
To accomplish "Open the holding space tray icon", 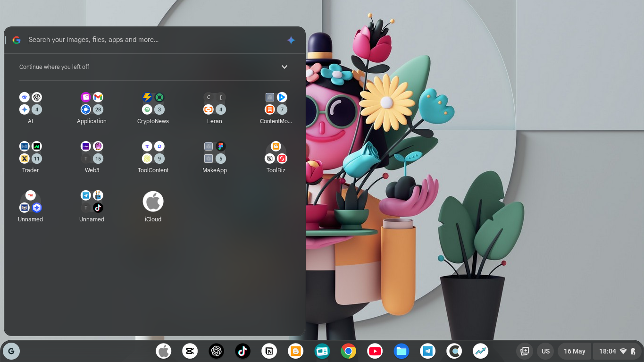I will pos(525,351).
